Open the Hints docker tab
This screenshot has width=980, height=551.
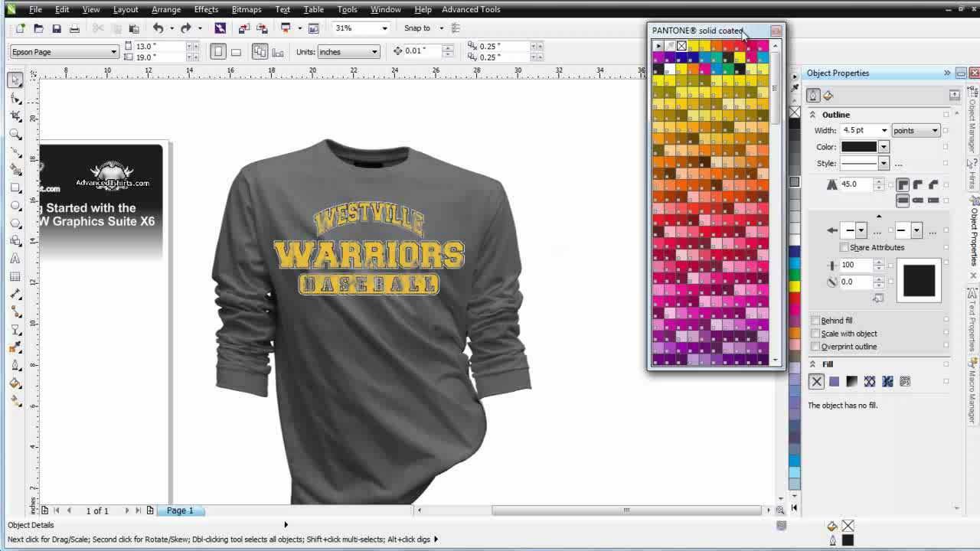point(973,175)
